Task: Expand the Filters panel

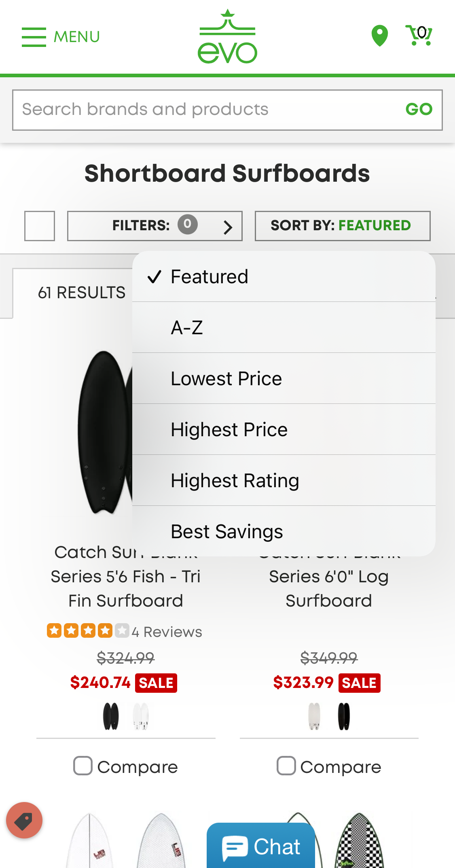Action: (x=155, y=226)
